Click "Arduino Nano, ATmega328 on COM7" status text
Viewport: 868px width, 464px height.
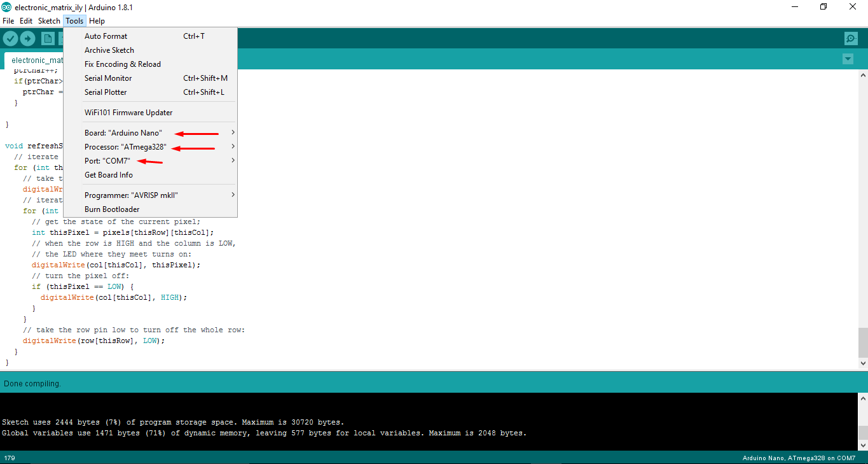799,458
